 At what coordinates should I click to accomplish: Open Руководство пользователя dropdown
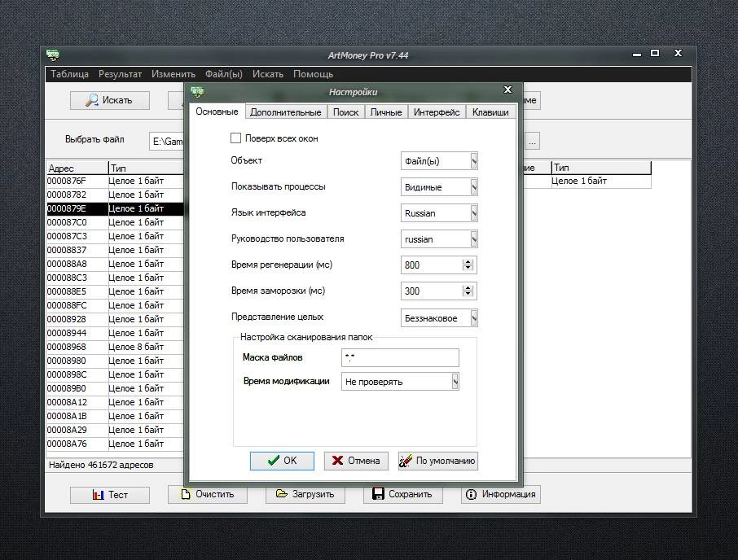click(474, 239)
